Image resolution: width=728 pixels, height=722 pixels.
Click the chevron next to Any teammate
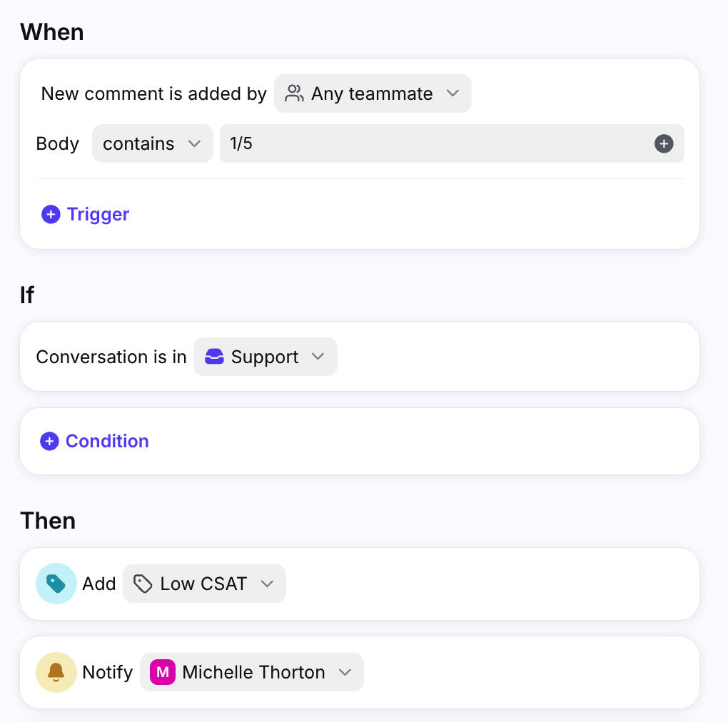click(453, 93)
